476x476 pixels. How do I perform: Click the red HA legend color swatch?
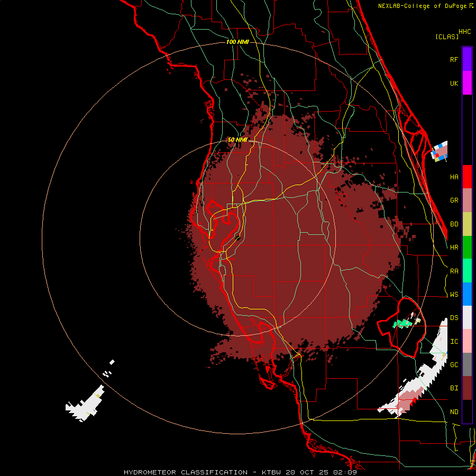467,177
